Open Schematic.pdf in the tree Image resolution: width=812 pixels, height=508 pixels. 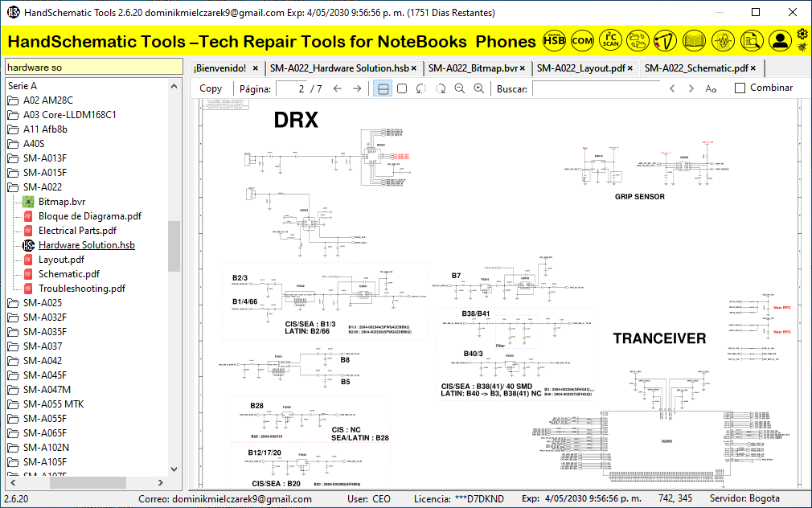coord(69,274)
